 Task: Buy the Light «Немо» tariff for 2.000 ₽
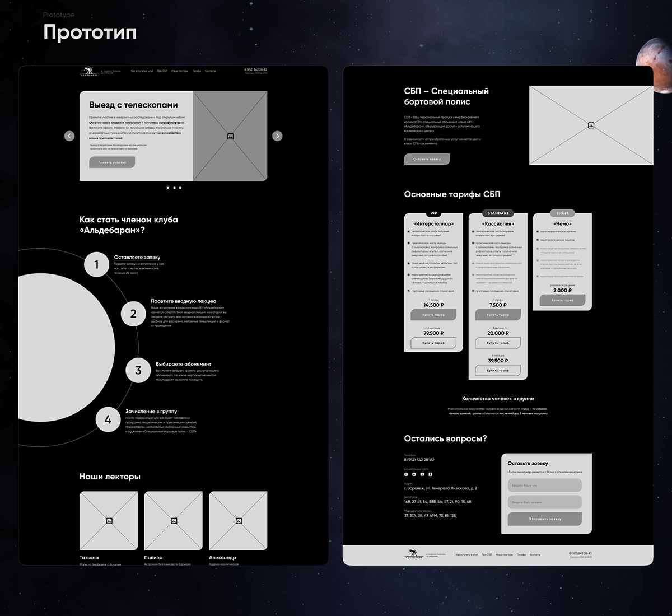(x=562, y=301)
